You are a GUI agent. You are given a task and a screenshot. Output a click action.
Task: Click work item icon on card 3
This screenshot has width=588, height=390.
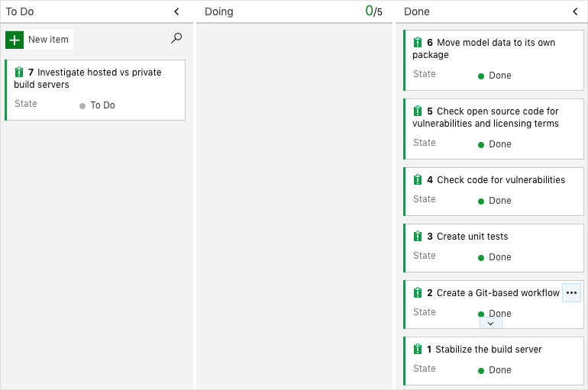point(418,237)
